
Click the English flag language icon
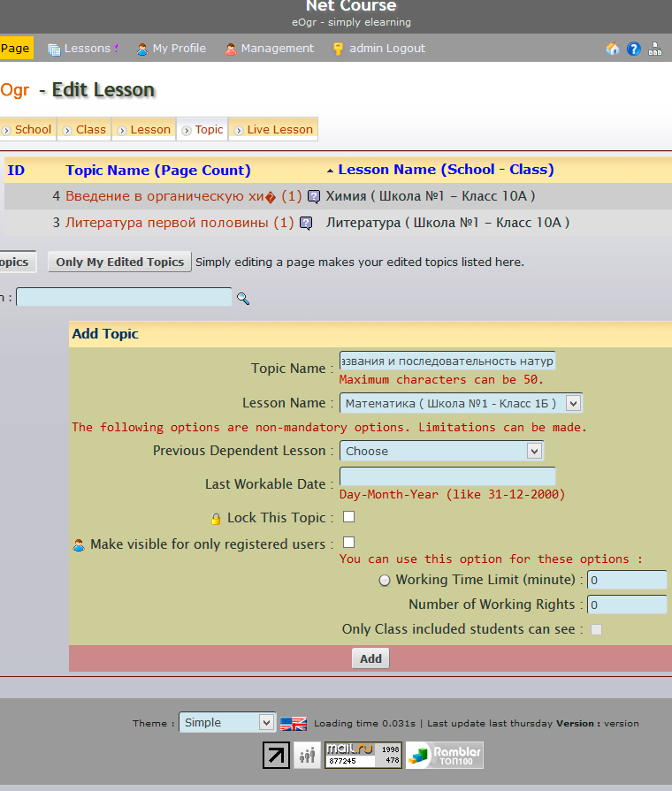pos(294,723)
